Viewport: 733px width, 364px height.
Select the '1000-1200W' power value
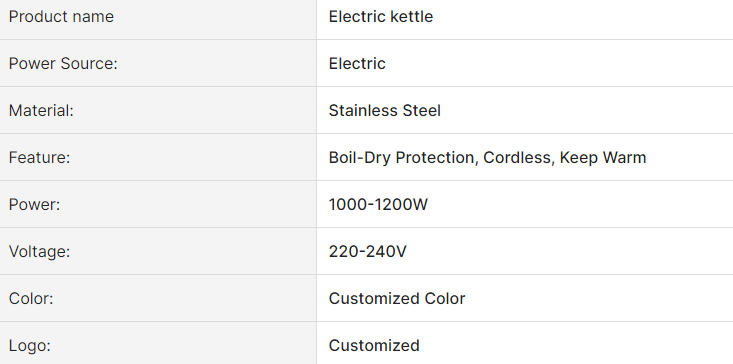coord(378,205)
